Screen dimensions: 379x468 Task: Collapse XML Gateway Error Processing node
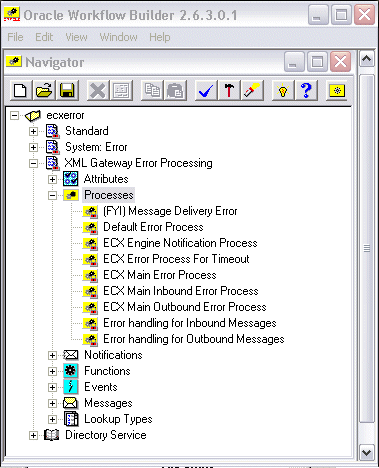[x=33, y=163]
